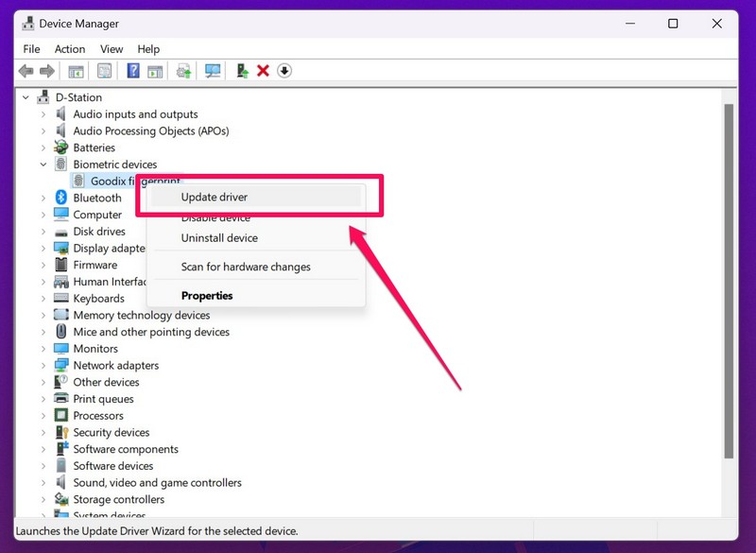The height and width of the screenshot is (553, 756).
Task: Click the Back arrow in the toolbar
Action: click(26, 71)
